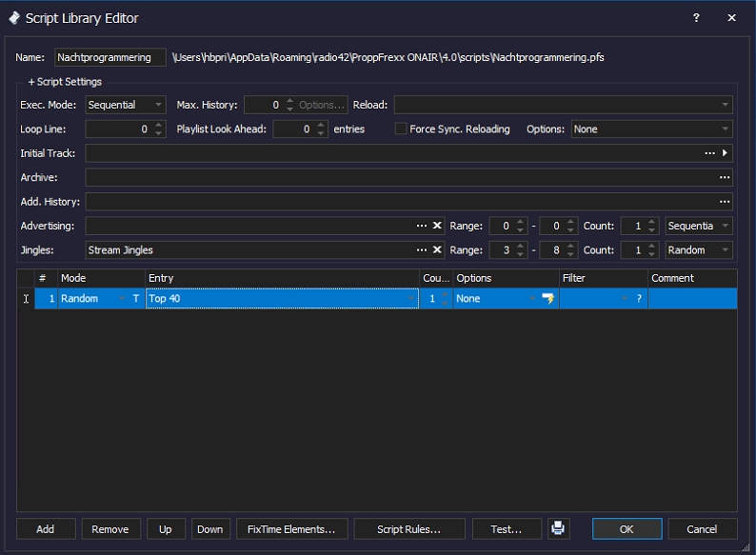Image resolution: width=756 pixels, height=555 pixels.
Task: Browse Archive with the ellipsis icon
Action: 725,177
